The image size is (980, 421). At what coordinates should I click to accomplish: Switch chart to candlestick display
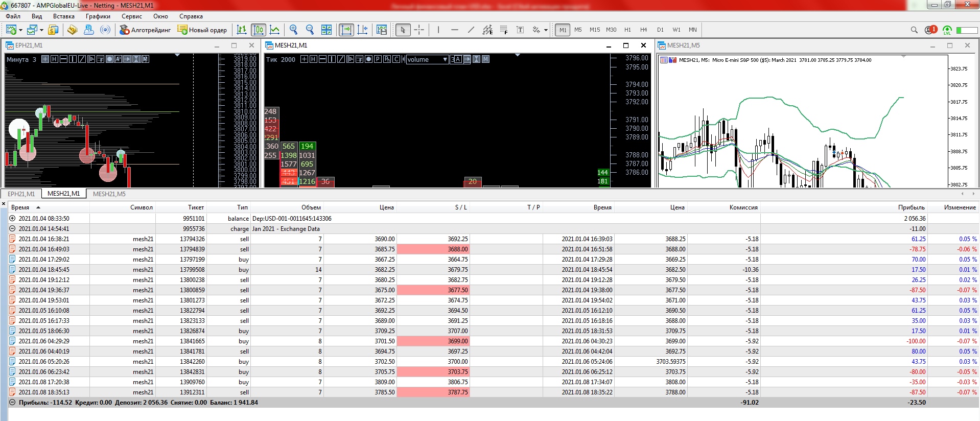259,30
